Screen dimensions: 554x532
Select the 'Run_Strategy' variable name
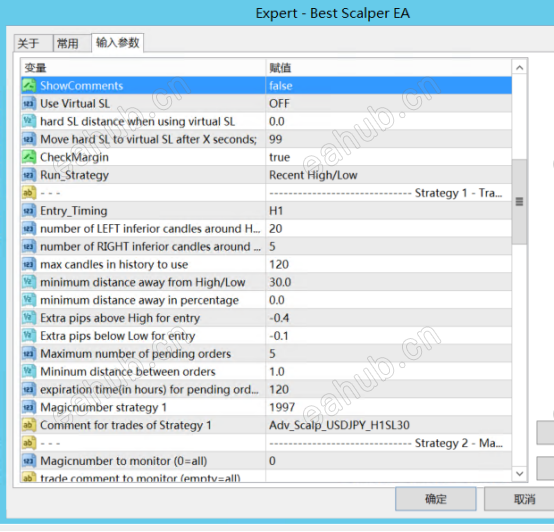click(x=74, y=175)
